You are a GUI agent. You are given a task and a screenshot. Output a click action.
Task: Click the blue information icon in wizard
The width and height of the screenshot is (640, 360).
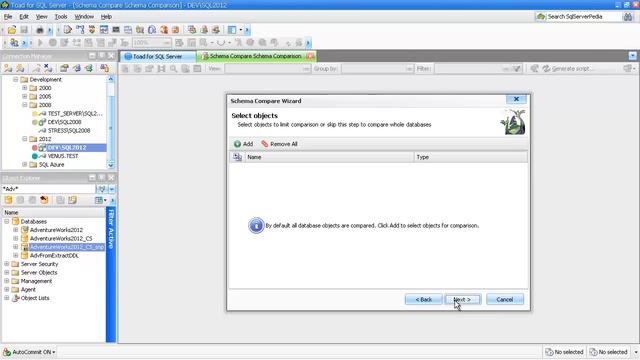256,225
